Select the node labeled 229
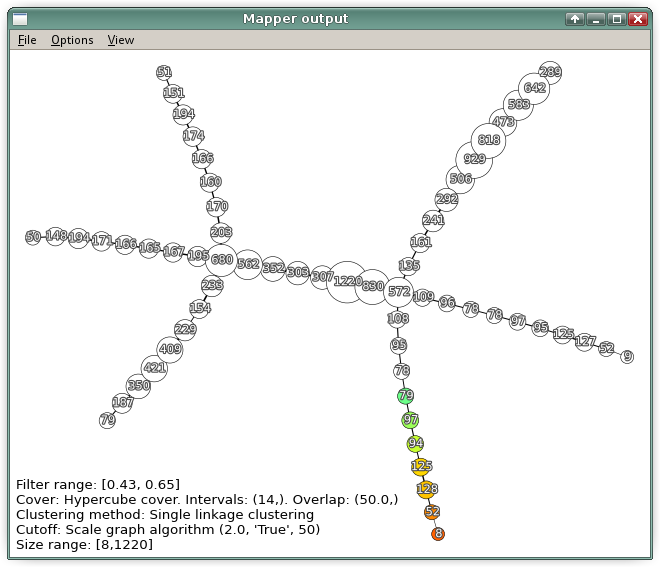Viewport: 660px width, 567px height. [185, 329]
